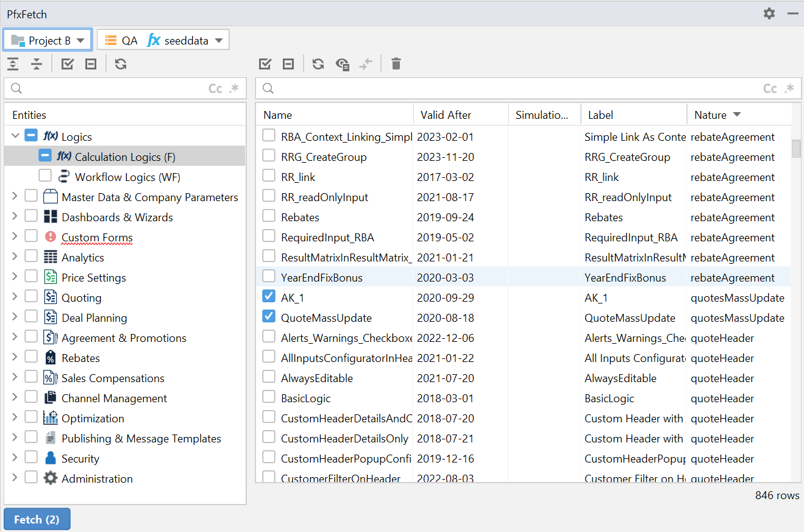Enable the Workflow Logics (WF) checkbox
The height and width of the screenshot is (532, 804).
(45, 177)
